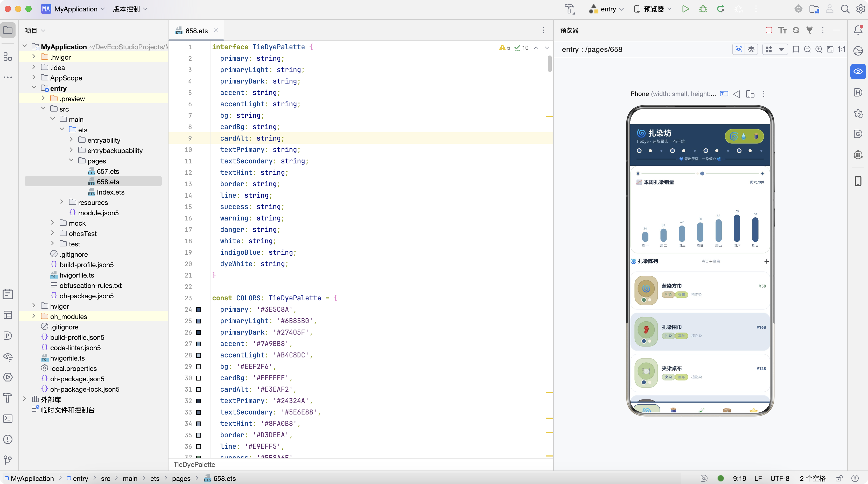The height and width of the screenshot is (484, 868).
Task: Click the primaryDark color swatch #27405F
Action: [199, 332]
